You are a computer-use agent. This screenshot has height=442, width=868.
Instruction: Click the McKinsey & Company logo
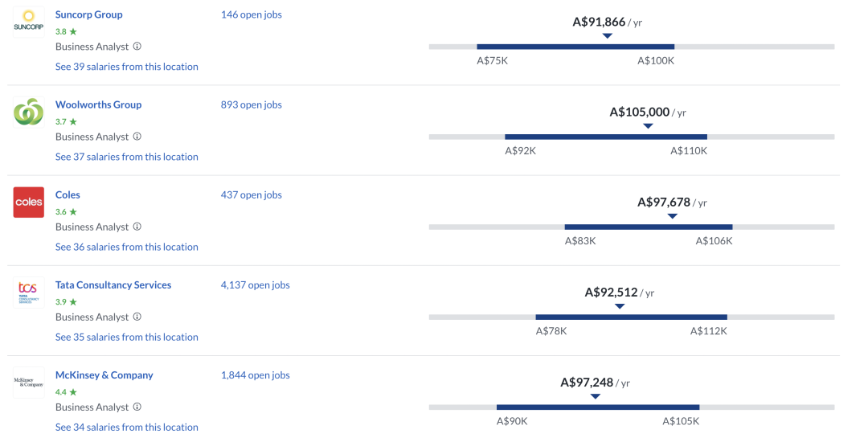coord(29,382)
